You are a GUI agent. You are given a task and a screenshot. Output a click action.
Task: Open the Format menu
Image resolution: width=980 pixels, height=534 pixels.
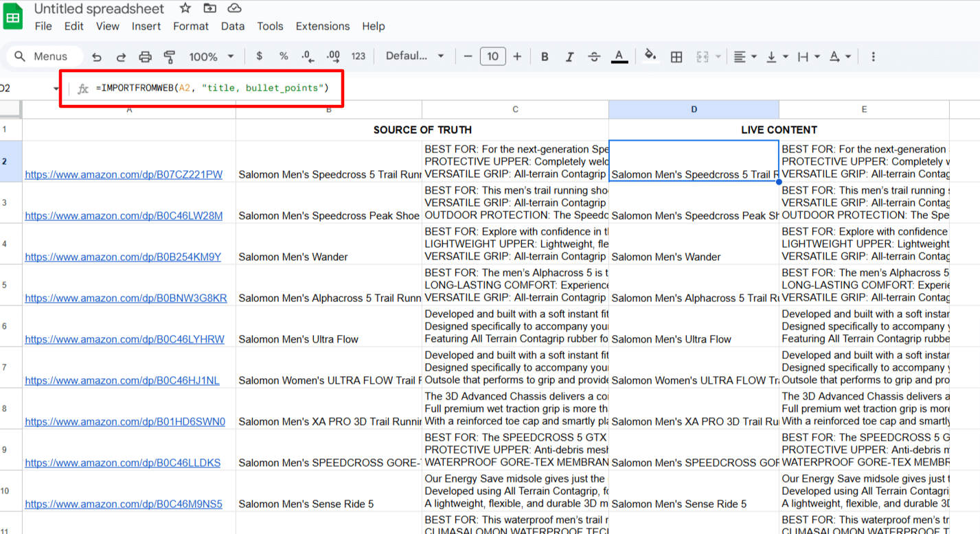click(190, 26)
